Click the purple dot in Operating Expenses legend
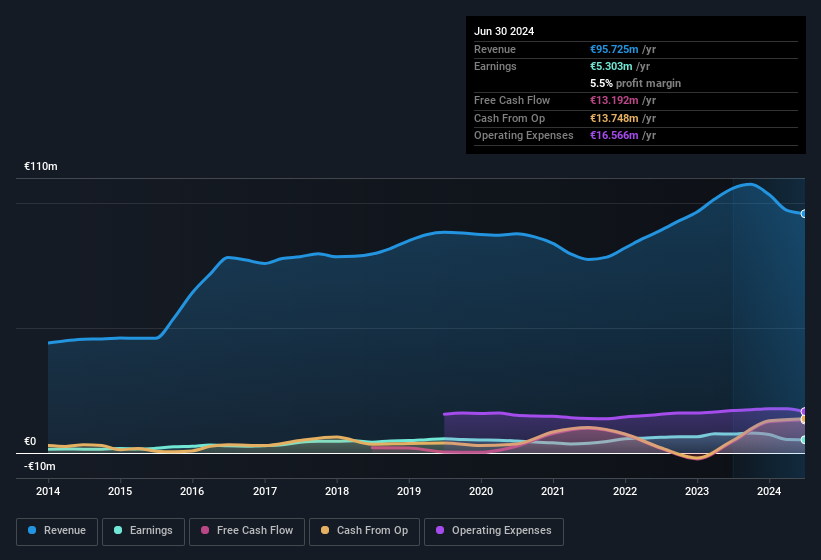This screenshot has height=560, width=821. [440, 530]
